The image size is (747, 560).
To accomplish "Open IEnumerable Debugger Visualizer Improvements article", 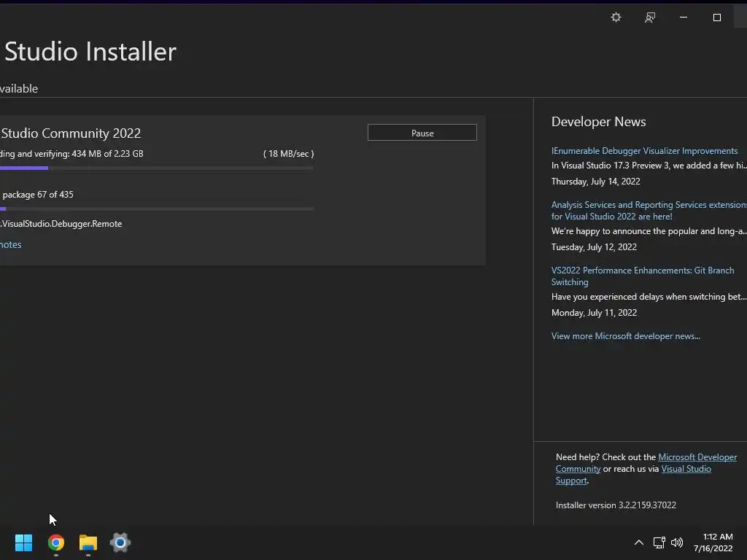I will coord(644,151).
